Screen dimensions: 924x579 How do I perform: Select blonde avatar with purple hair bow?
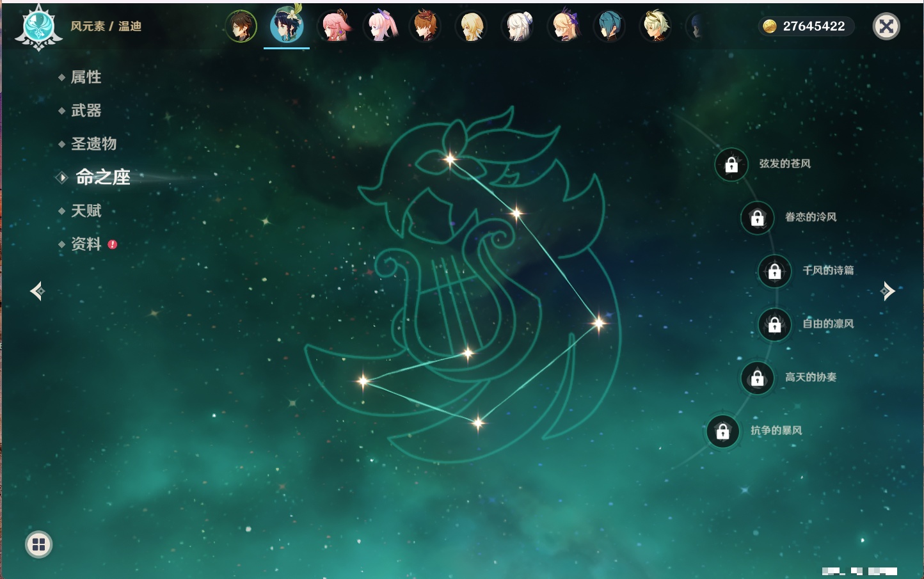point(564,26)
